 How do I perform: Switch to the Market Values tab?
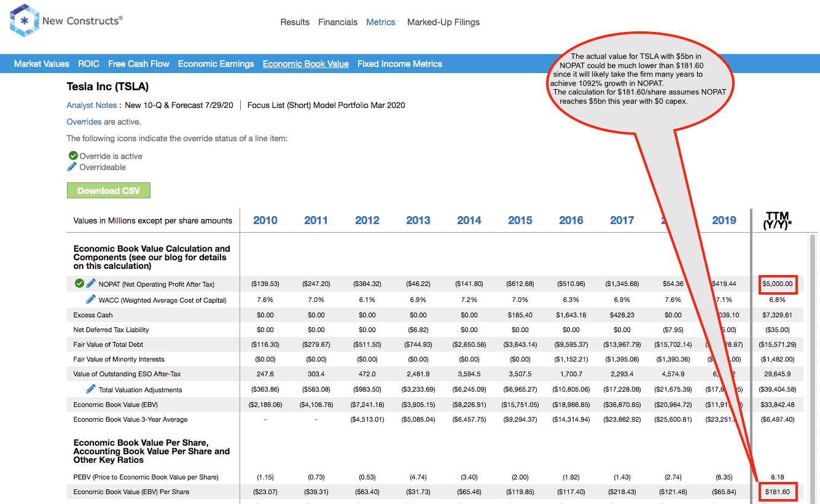pos(42,64)
